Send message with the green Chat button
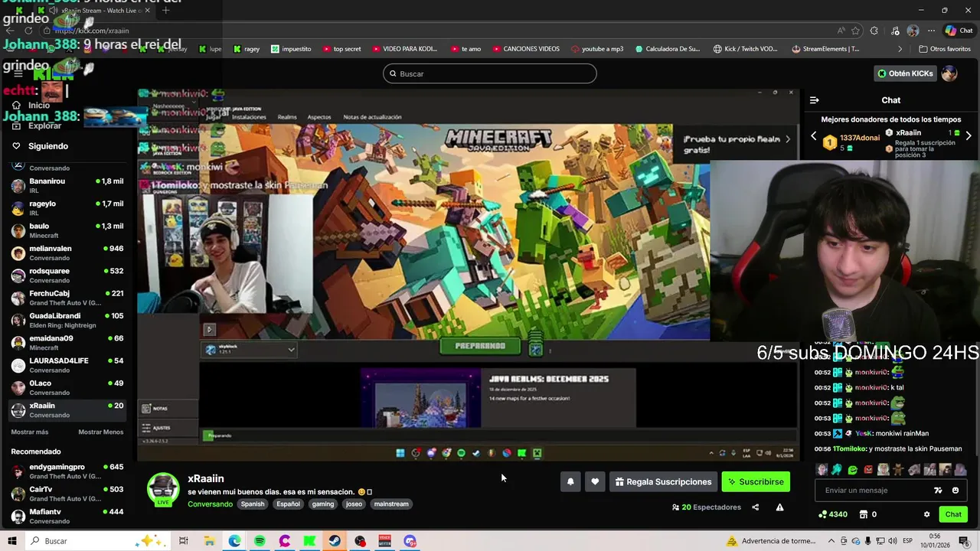This screenshot has height=551, width=980. (953, 514)
